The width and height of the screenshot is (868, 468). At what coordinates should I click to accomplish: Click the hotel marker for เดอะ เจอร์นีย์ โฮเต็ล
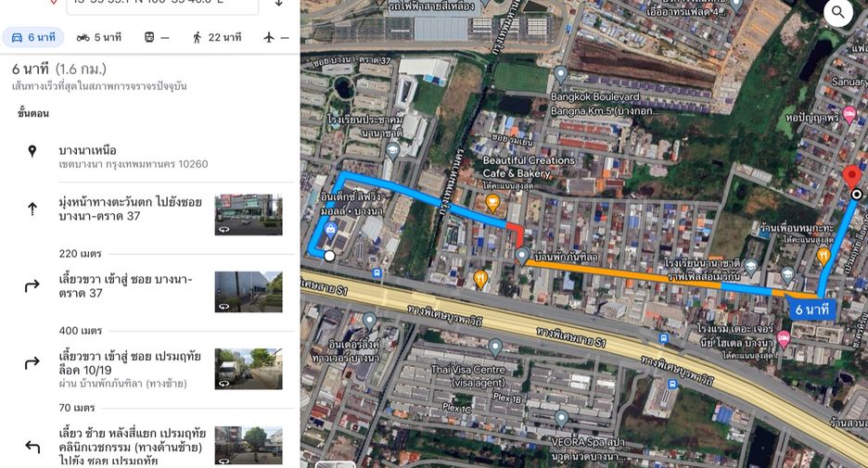click(x=783, y=339)
